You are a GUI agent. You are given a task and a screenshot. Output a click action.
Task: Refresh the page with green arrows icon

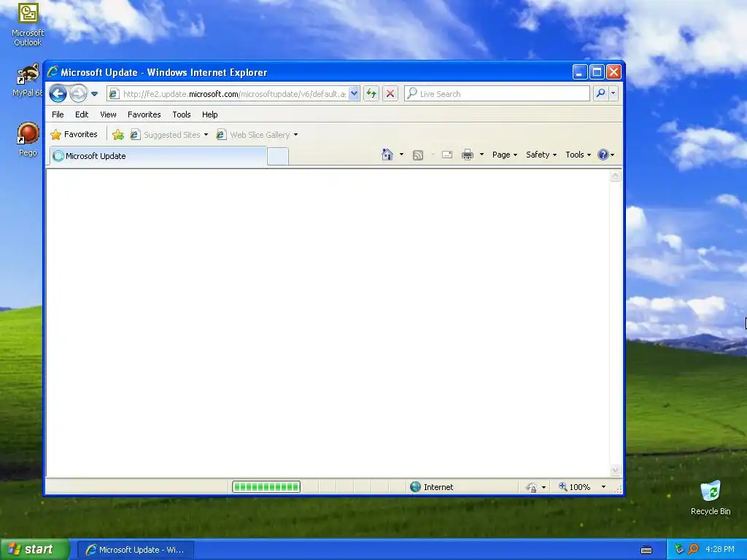(x=371, y=94)
